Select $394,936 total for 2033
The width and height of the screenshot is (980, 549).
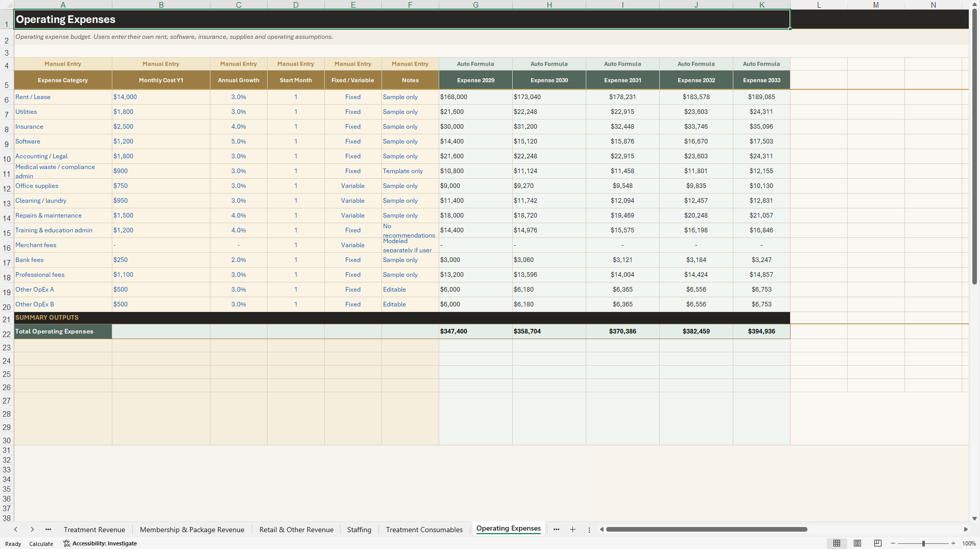click(761, 331)
